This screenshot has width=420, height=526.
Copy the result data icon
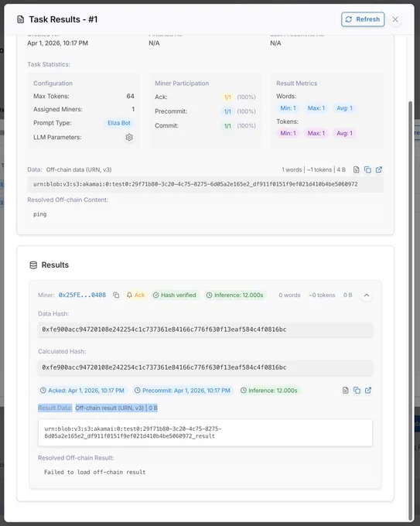coord(357,391)
